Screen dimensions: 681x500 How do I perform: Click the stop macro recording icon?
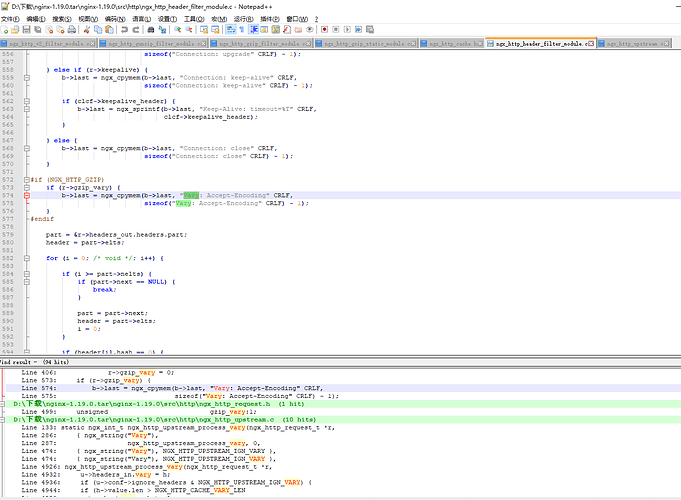coord(336,30)
